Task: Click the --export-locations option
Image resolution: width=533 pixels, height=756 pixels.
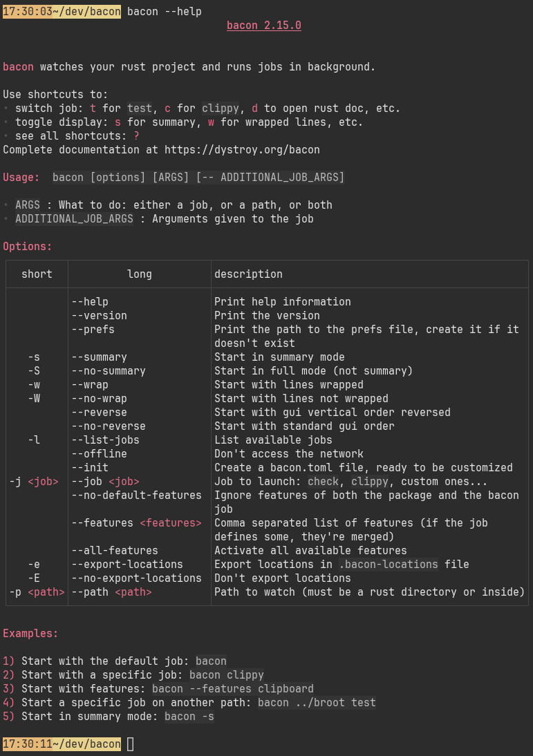Action: [x=127, y=565]
